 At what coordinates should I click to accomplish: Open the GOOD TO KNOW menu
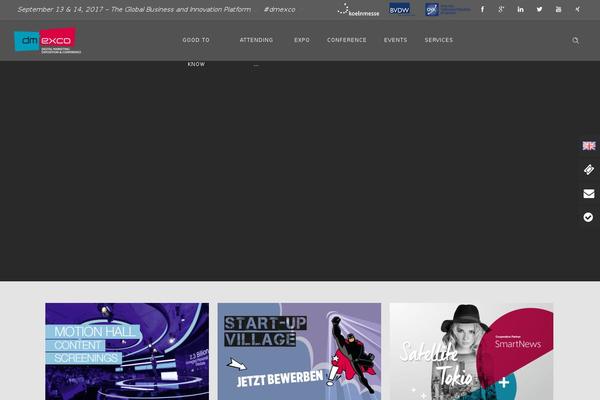pyautogui.click(x=196, y=52)
